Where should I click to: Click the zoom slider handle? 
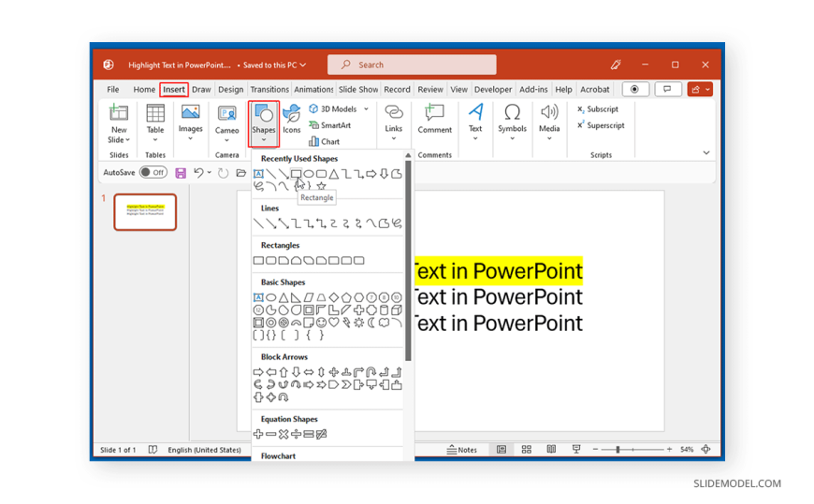618,450
